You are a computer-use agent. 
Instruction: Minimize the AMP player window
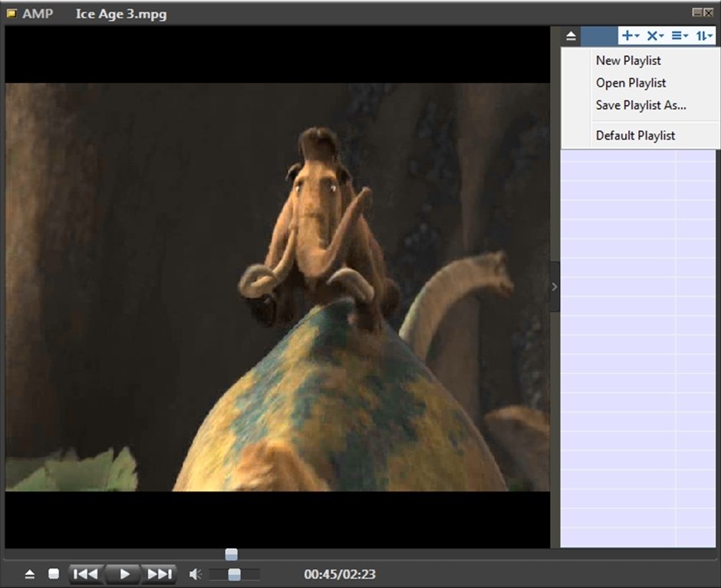[697, 12]
